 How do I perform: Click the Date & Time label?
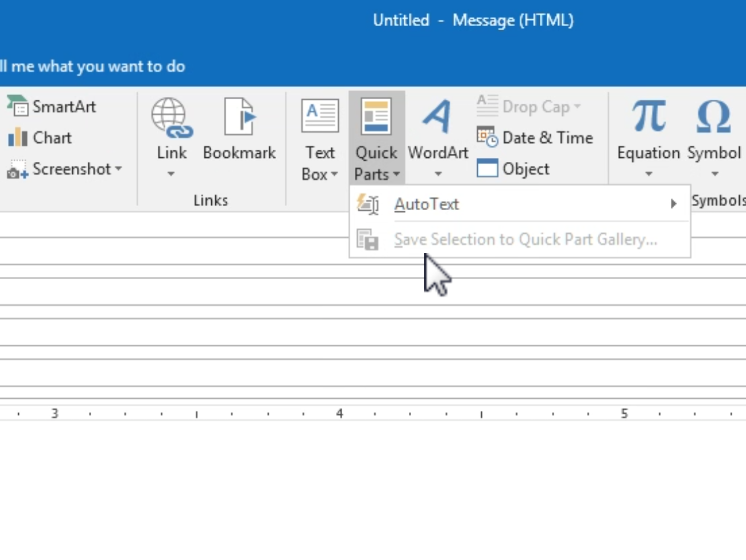(548, 138)
